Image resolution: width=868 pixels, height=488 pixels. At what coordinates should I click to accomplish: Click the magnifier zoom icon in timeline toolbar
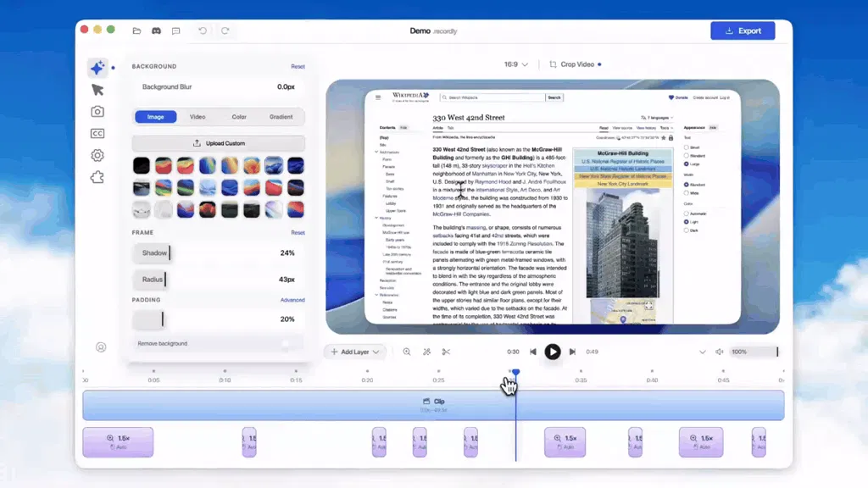(x=407, y=352)
